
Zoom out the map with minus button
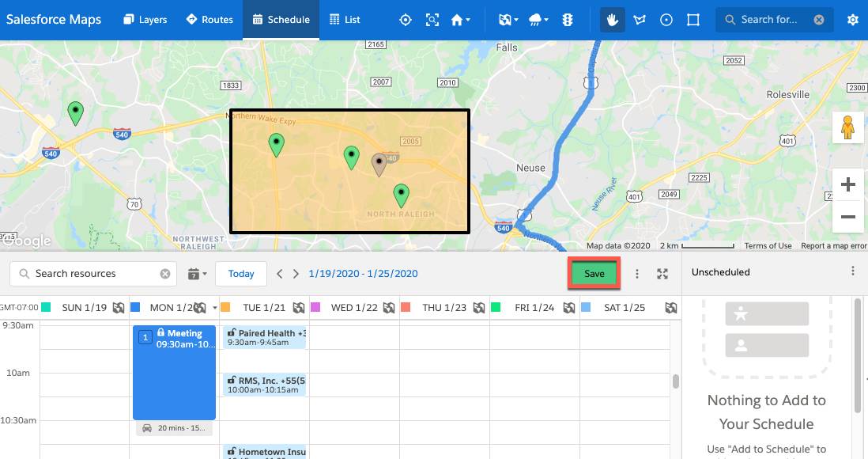(847, 217)
